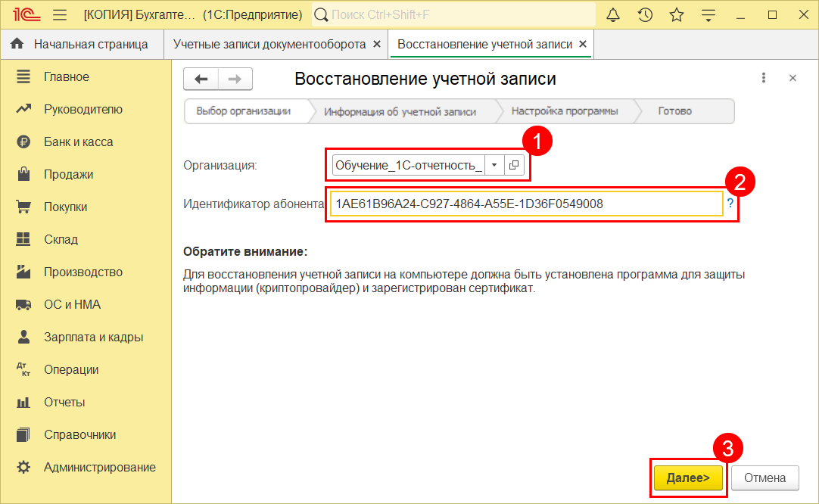The width and height of the screenshot is (819, 504).
Task: Select the Настройка программы wizard step
Action: coord(565,111)
